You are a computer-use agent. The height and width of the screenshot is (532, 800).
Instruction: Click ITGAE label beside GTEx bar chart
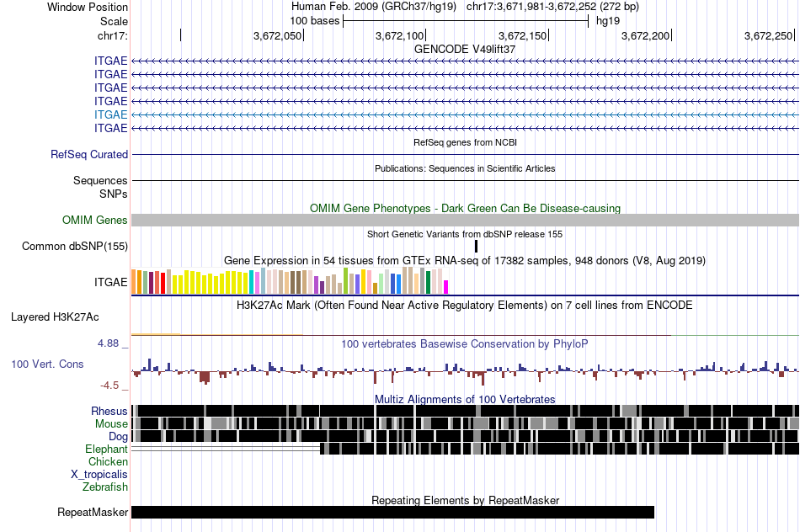pos(110,282)
